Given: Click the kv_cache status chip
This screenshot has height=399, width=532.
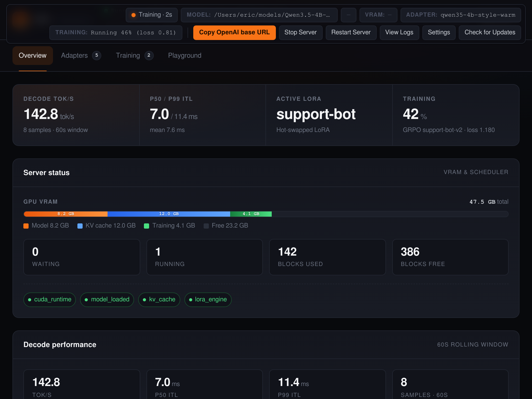Looking at the screenshot, I should coord(159,300).
